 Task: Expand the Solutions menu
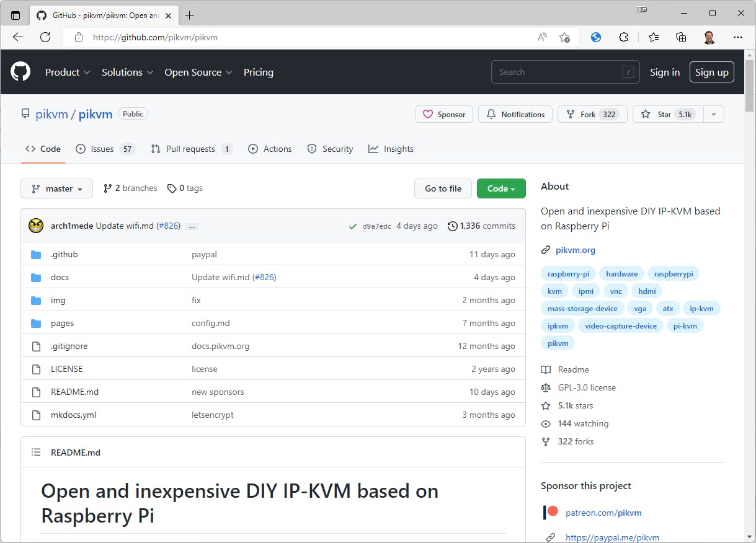(127, 72)
